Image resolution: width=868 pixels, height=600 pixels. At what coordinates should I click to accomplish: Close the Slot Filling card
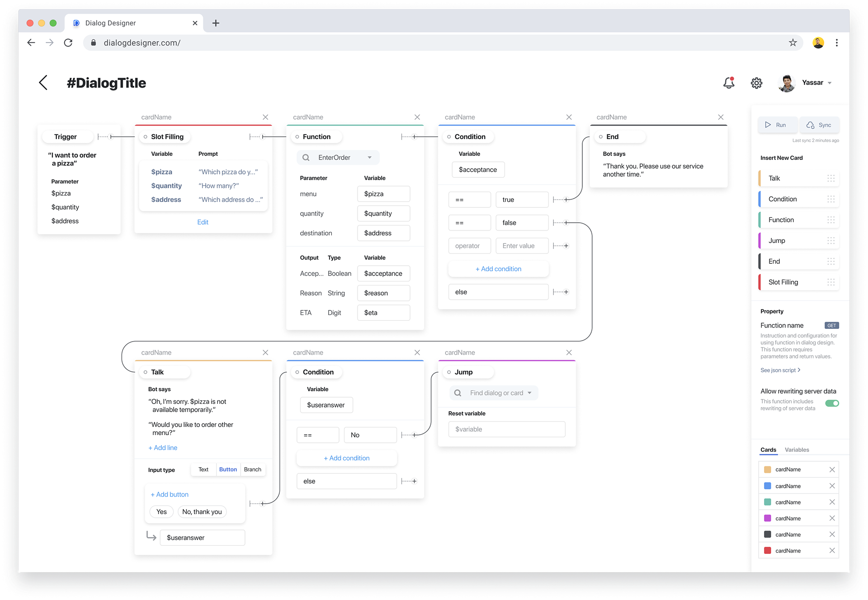click(x=265, y=117)
